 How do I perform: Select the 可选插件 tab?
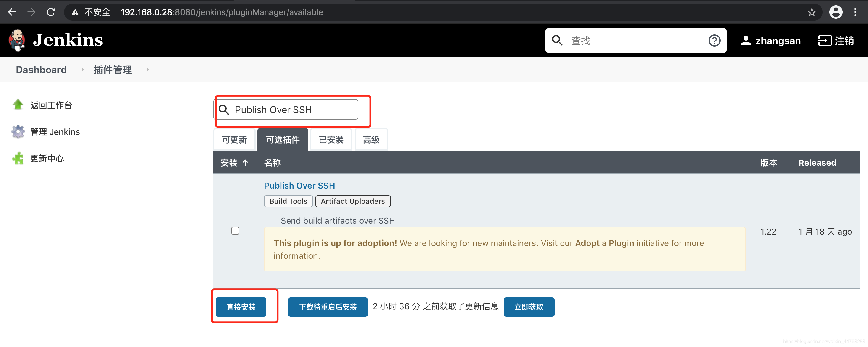(x=283, y=140)
